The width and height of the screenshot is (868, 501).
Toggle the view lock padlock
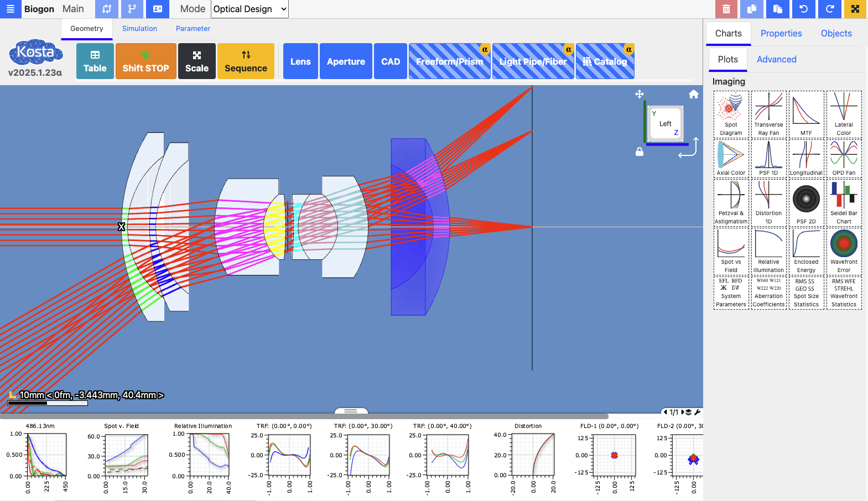point(640,152)
